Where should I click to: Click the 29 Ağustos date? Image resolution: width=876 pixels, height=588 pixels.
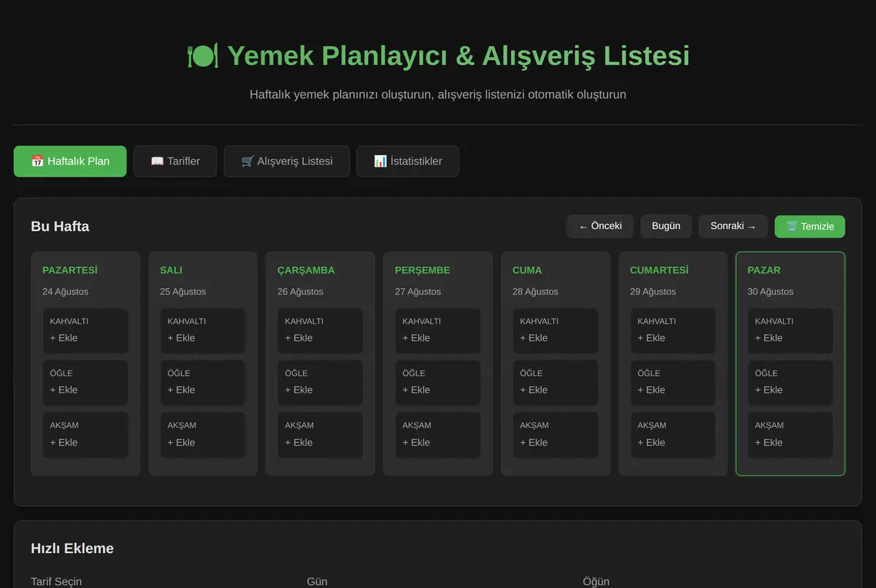point(653,292)
